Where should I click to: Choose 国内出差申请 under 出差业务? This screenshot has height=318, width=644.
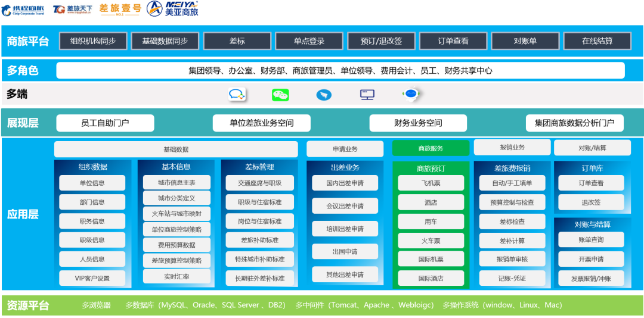pos(345,183)
